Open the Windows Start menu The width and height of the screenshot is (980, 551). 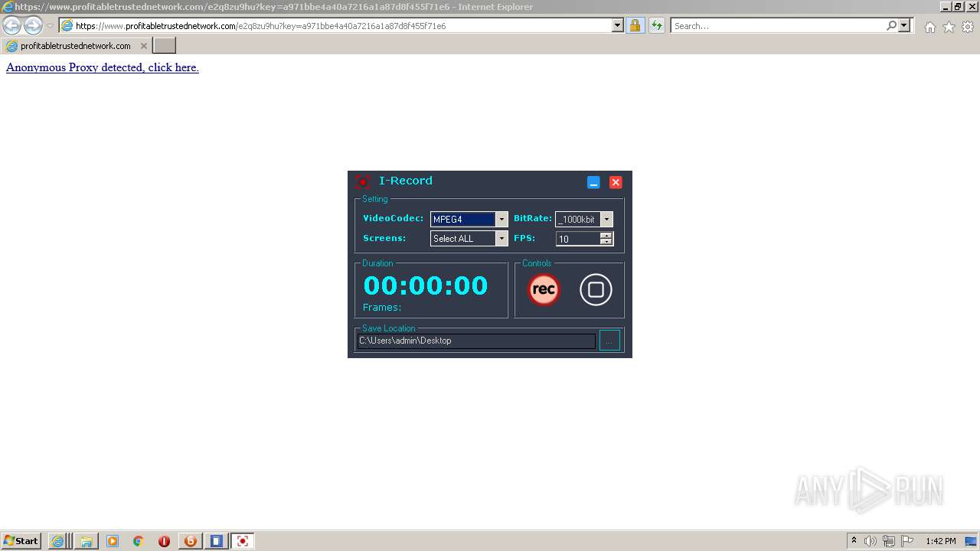[x=21, y=541]
